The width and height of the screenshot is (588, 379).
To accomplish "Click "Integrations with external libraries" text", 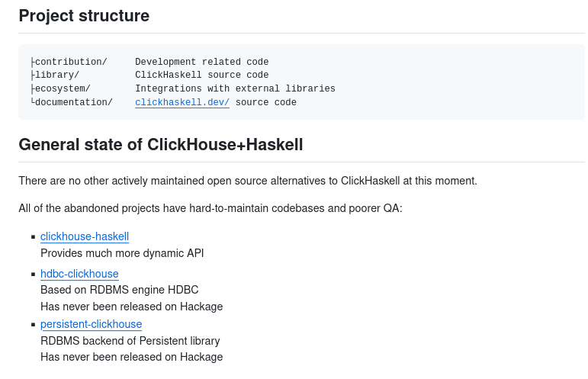I will (x=235, y=88).
